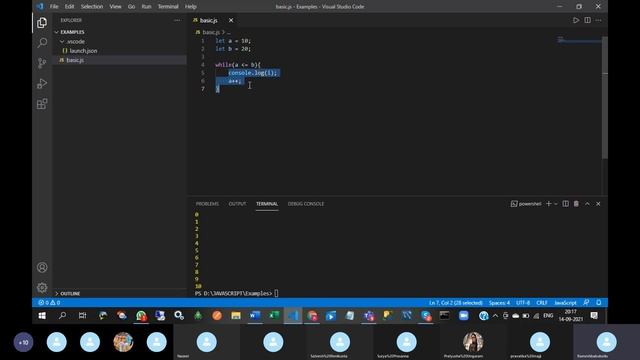This screenshot has height=360, width=640.
Task: Open the File menu
Action: click(x=54, y=7)
